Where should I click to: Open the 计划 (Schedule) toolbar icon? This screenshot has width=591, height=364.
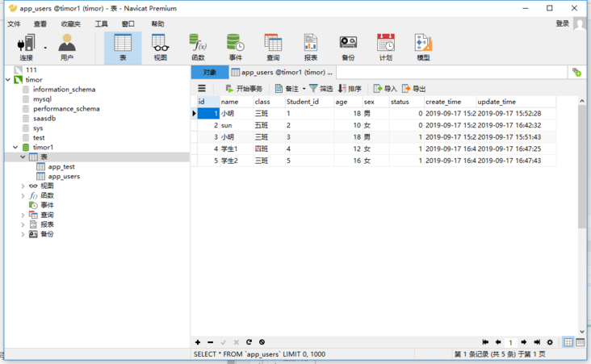tap(386, 48)
